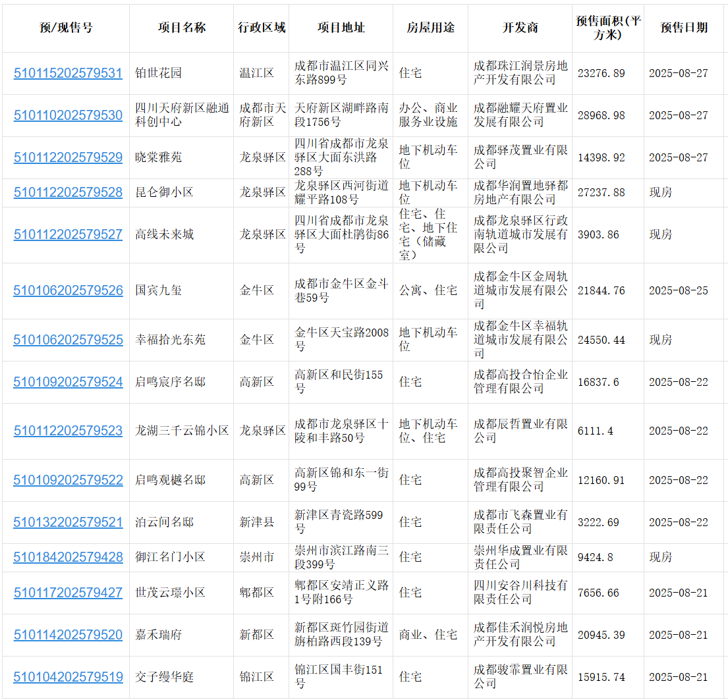
Task: Click the 行政区域 column header
Action: pos(262,28)
